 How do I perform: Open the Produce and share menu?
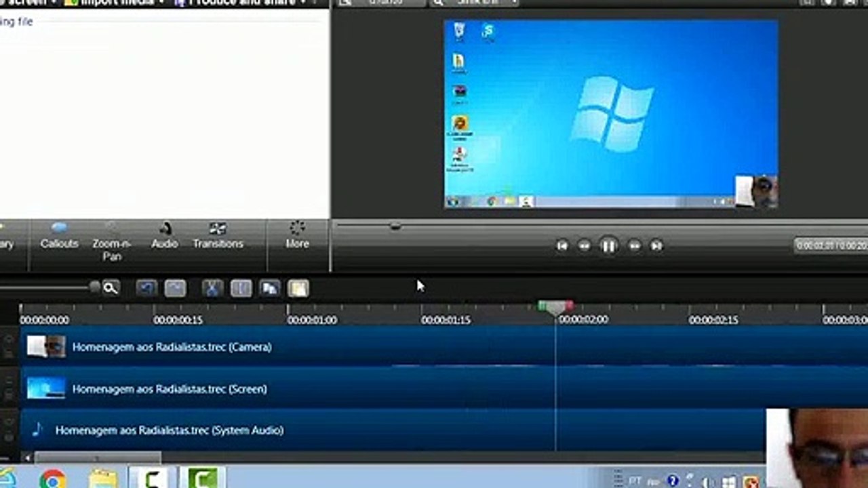point(239,3)
